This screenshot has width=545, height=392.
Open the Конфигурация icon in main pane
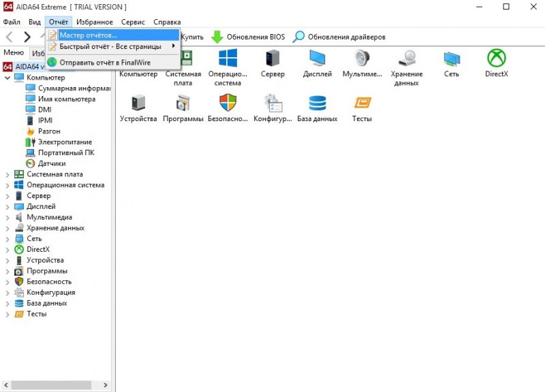click(x=272, y=103)
